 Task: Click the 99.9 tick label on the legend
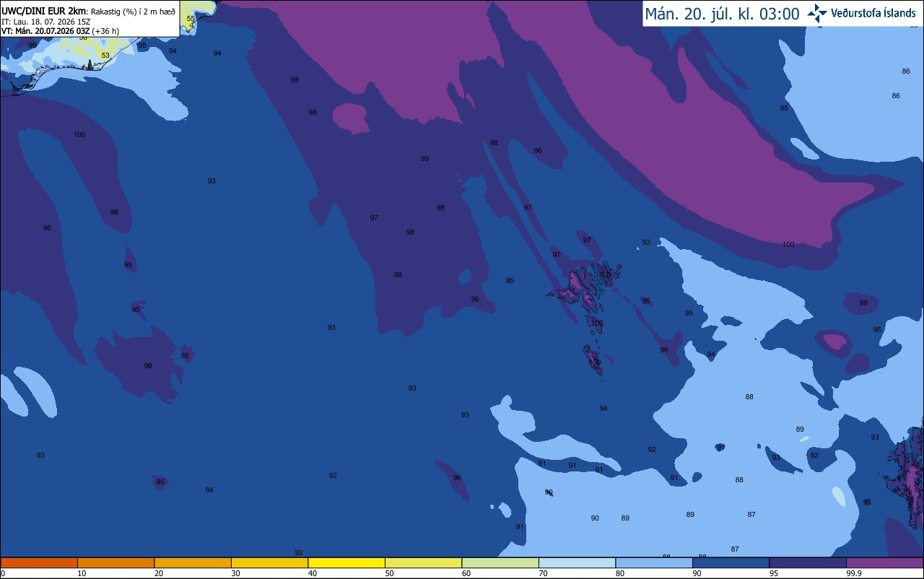pyautogui.click(x=846, y=573)
